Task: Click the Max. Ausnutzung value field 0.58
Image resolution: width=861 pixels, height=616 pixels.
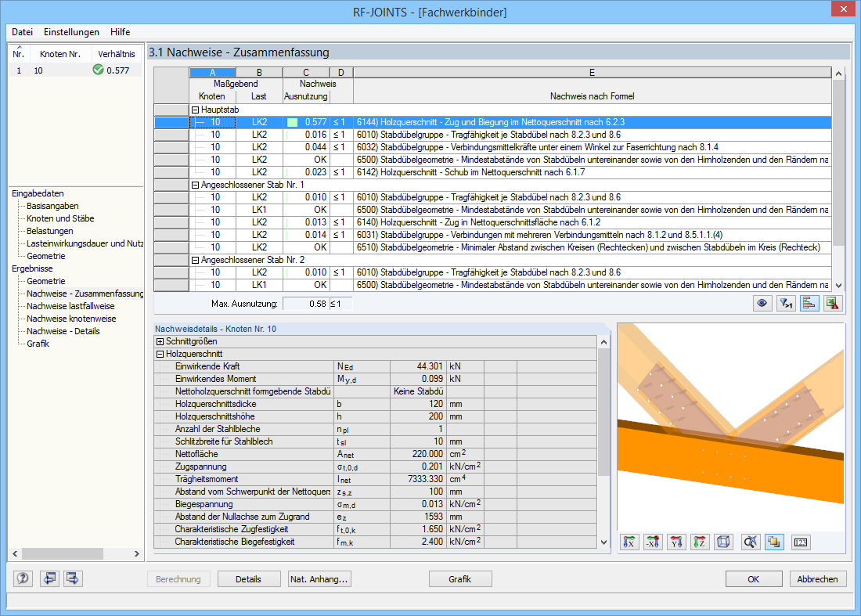Action: (x=306, y=304)
